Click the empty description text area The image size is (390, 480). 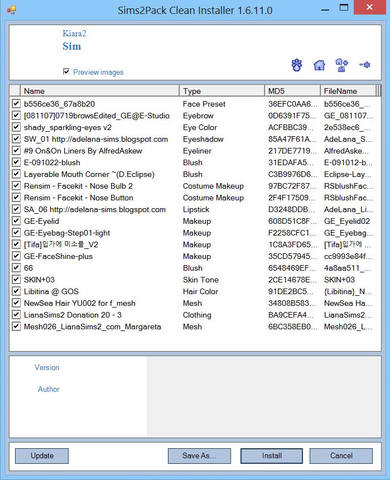(264, 397)
